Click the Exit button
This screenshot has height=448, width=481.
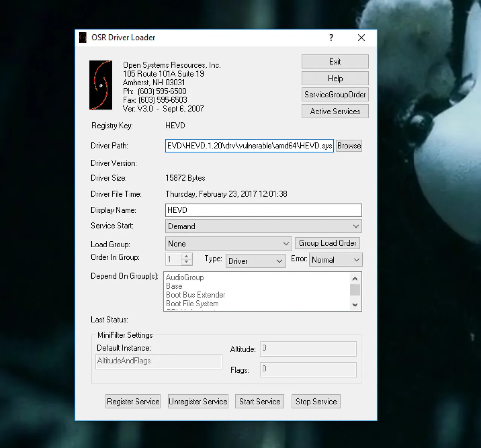[x=335, y=62]
